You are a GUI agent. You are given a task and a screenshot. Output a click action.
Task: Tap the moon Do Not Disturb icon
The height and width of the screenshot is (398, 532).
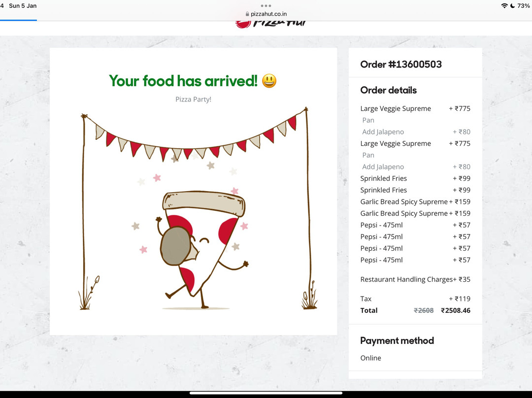click(513, 6)
